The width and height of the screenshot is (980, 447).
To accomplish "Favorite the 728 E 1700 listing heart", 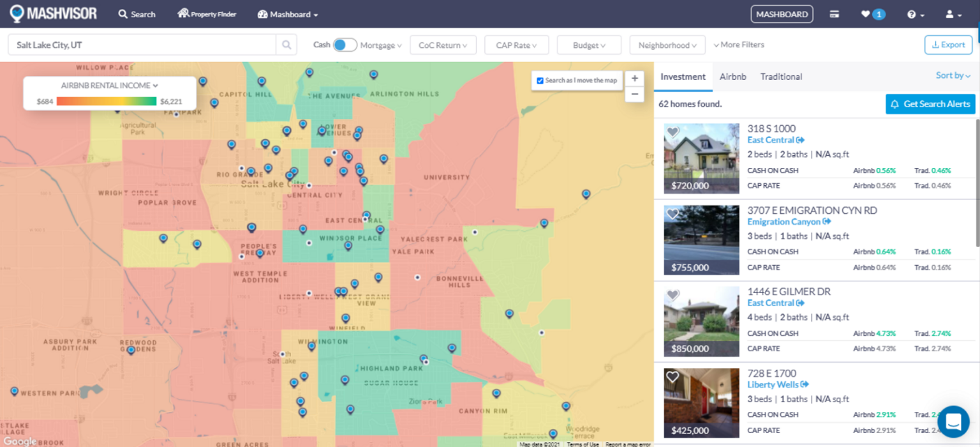I will 672,377.
